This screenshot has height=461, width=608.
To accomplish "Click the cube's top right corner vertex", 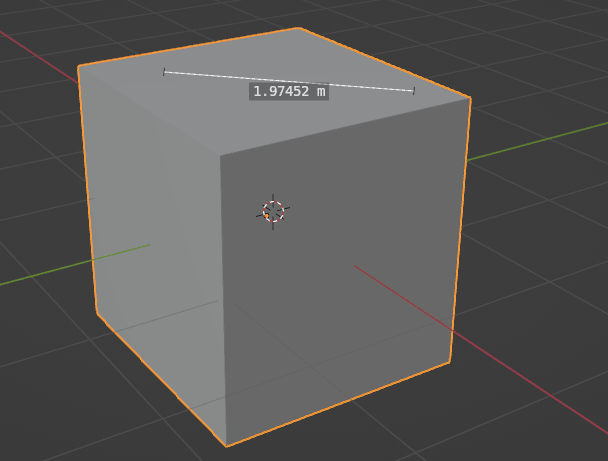I will [x=470, y=98].
